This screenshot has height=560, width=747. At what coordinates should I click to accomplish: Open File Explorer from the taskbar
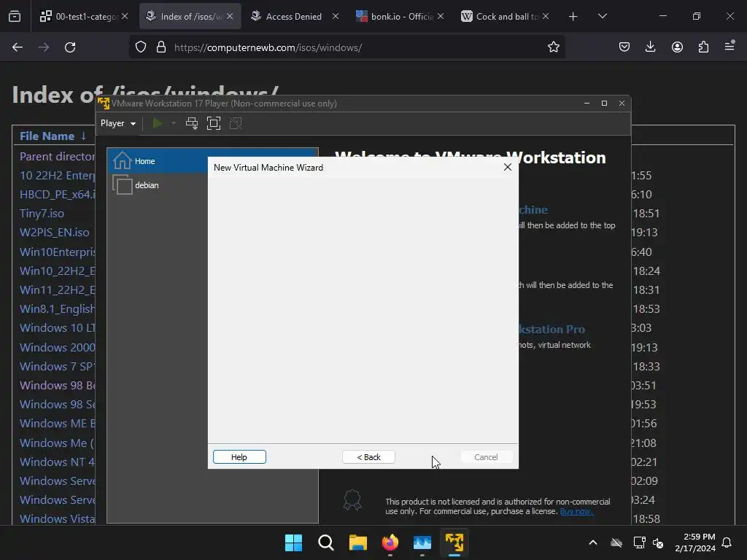(357, 542)
